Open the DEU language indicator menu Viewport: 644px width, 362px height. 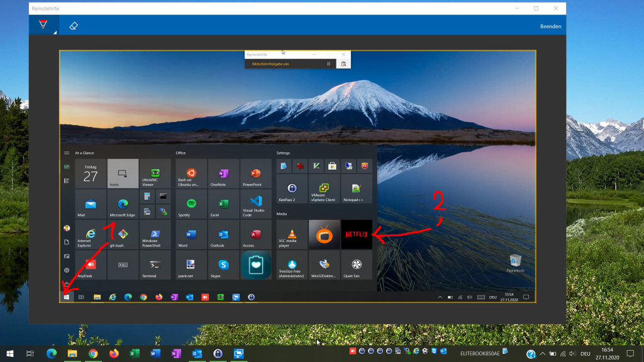(492, 297)
